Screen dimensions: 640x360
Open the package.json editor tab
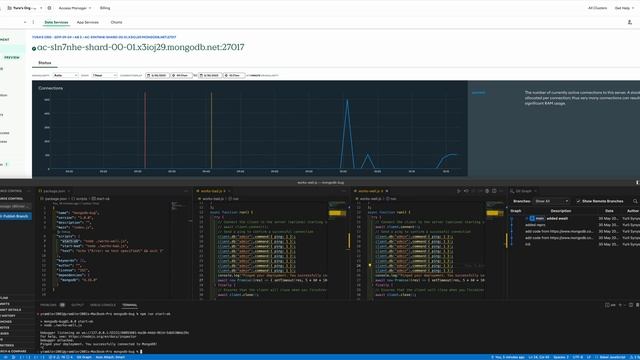54,191
